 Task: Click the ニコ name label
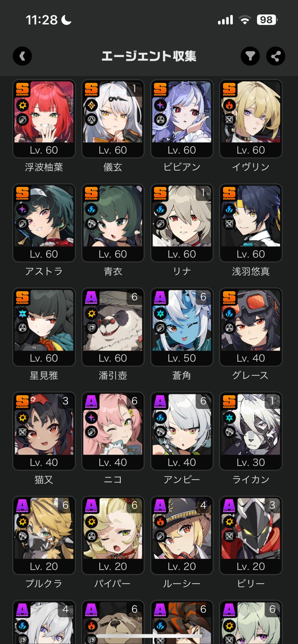point(113,480)
